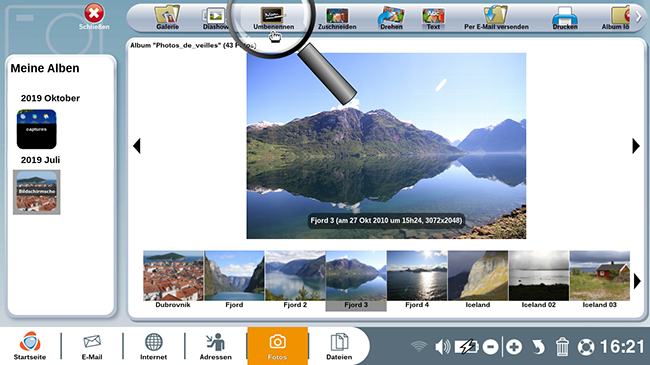Print photo with Drucken
This screenshot has width=650, height=365.
[x=565, y=19]
